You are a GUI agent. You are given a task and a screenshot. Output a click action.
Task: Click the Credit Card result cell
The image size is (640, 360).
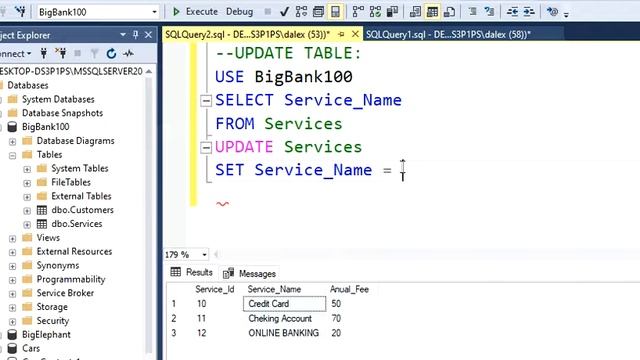(x=284, y=304)
